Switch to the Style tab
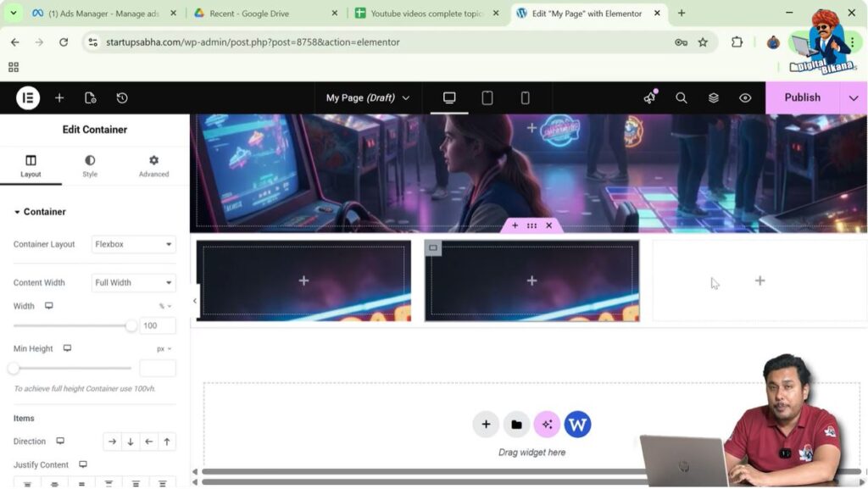Image resolution: width=868 pixels, height=489 pixels. point(90,166)
